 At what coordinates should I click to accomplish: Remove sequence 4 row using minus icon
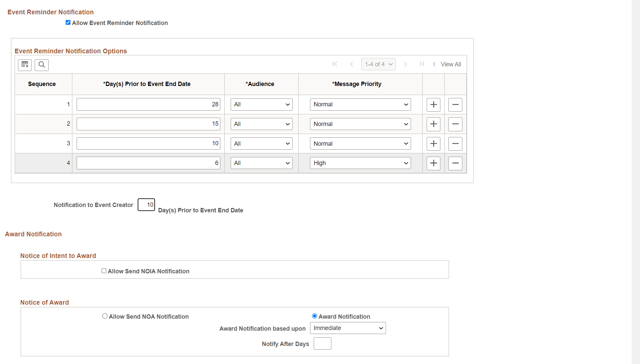[x=455, y=163]
